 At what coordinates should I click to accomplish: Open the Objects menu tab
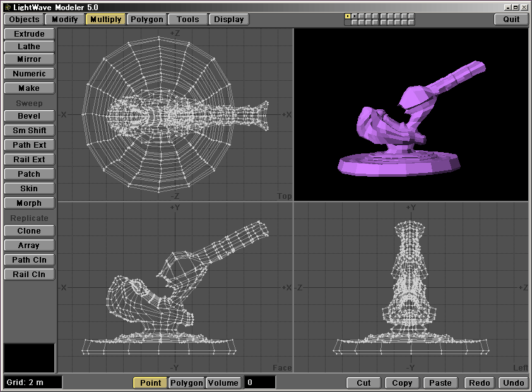(25, 19)
